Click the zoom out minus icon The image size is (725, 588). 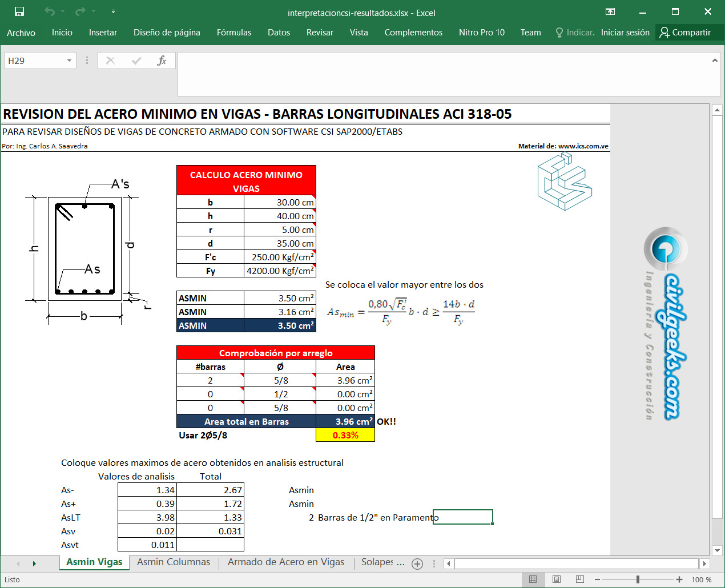pyautogui.click(x=597, y=579)
